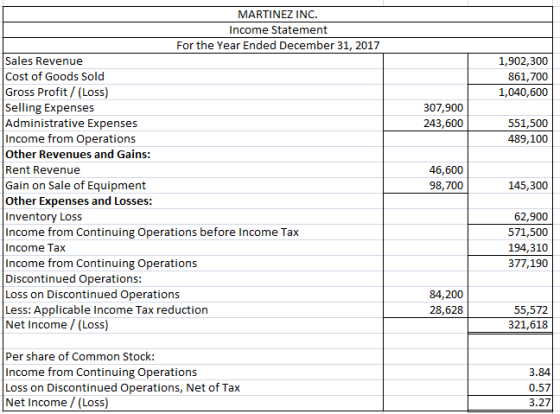Screen dimensions: 560x414
Task: Click the 571,500 pre-tax income value
Action: [528, 232]
